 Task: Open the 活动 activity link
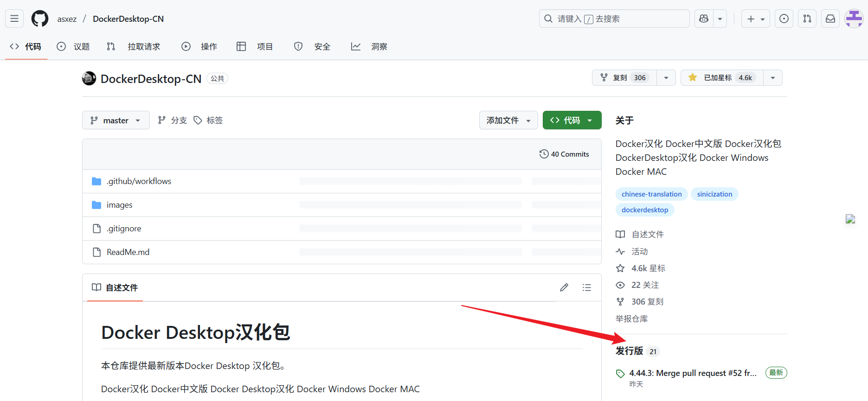(x=632, y=252)
